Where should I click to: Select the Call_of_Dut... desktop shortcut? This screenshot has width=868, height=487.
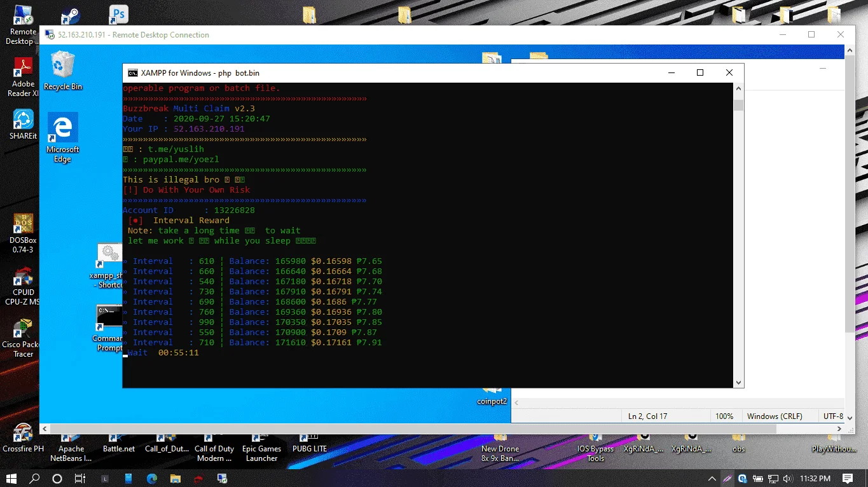tap(167, 443)
